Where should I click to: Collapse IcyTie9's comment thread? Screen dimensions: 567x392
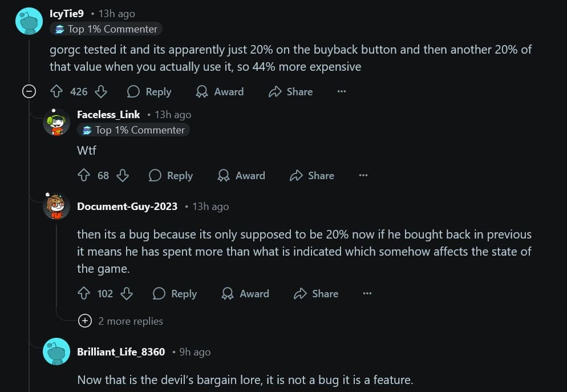coord(29,91)
